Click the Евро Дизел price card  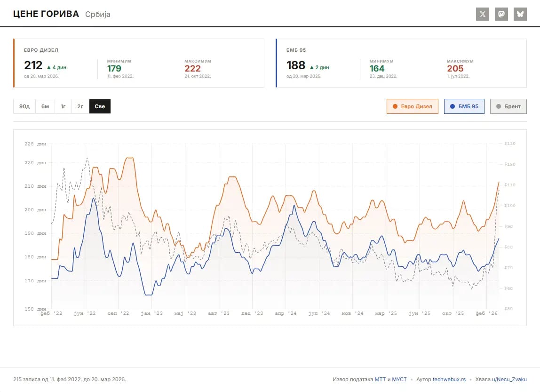click(139, 63)
